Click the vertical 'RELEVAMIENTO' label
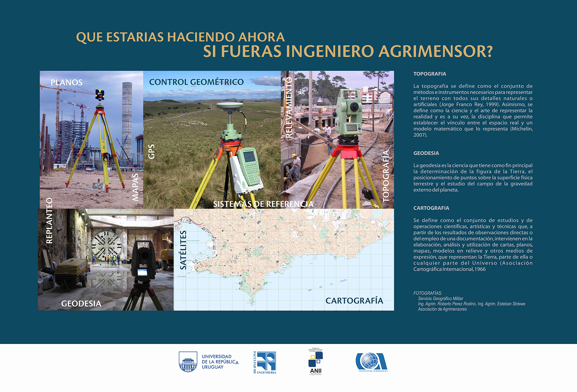The width and height of the screenshot is (577, 392). pyautogui.click(x=289, y=107)
